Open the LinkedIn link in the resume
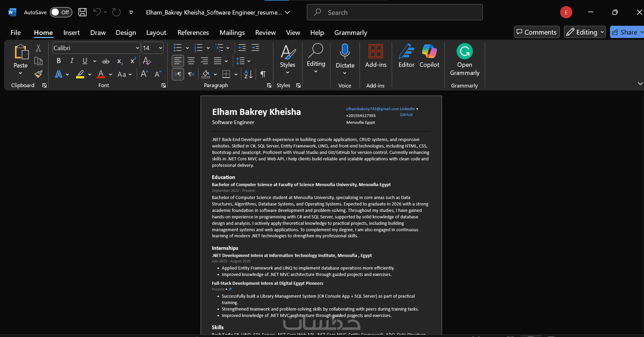 pyautogui.click(x=407, y=109)
